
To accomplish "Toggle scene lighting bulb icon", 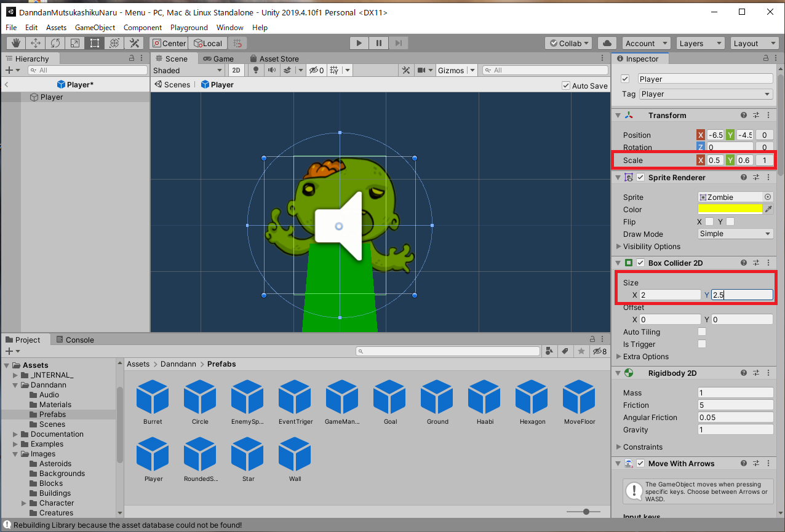I will tap(256, 70).
